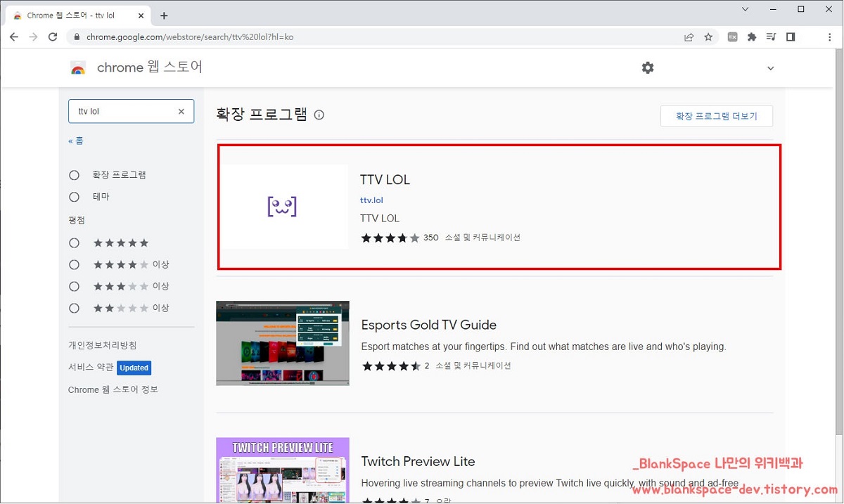Viewport: 844px width, 504px height.
Task: Select the Chrome 웹 스토어 - ttv lol tab
Action: tap(76, 15)
